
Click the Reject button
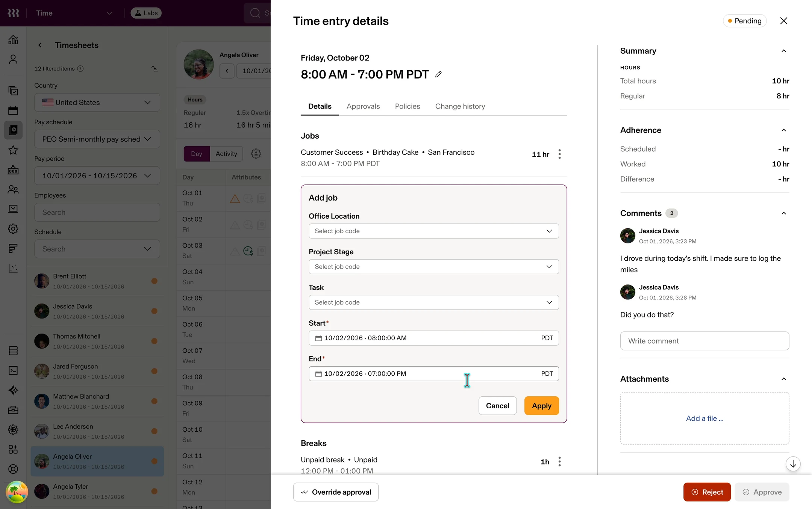[x=707, y=492]
